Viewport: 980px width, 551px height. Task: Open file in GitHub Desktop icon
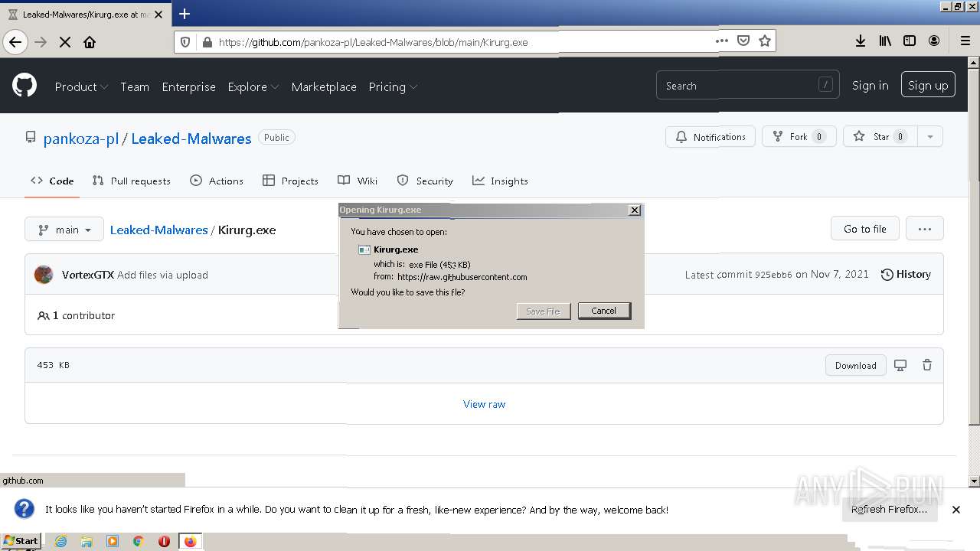pyautogui.click(x=900, y=365)
